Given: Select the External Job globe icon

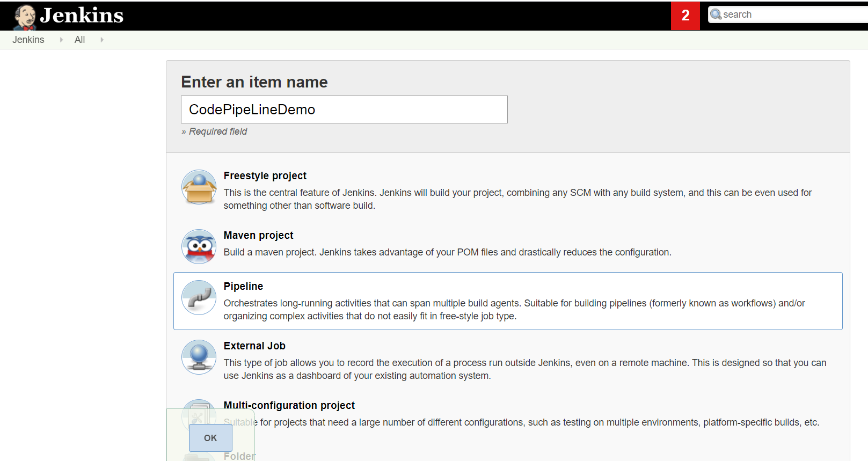Looking at the screenshot, I should point(199,357).
